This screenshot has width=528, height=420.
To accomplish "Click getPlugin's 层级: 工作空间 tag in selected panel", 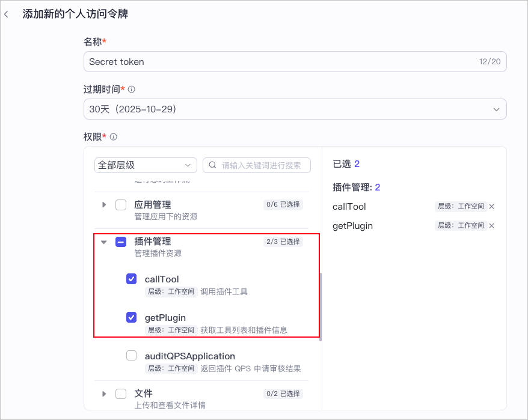I will [461, 225].
